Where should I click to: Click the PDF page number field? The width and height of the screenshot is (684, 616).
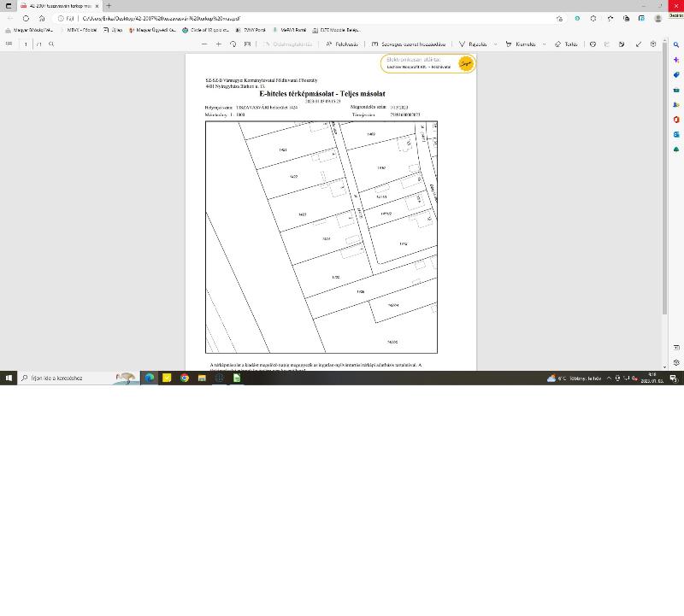click(x=26, y=44)
